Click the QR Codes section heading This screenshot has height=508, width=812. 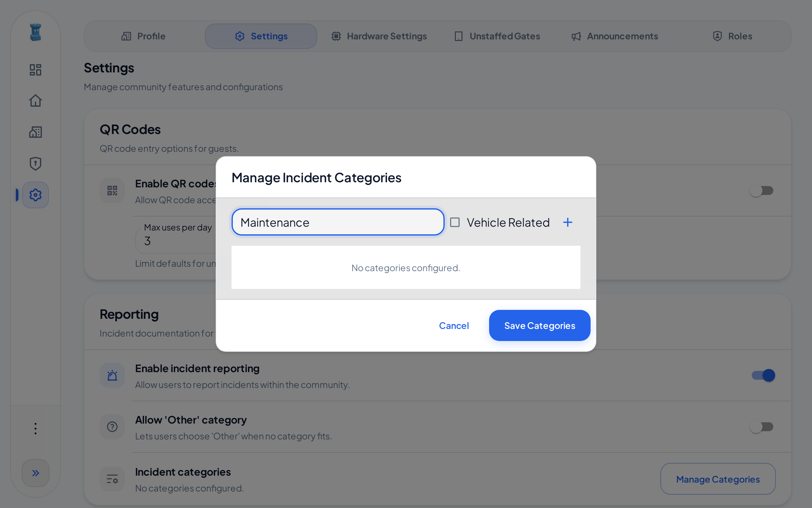point(130,130)
